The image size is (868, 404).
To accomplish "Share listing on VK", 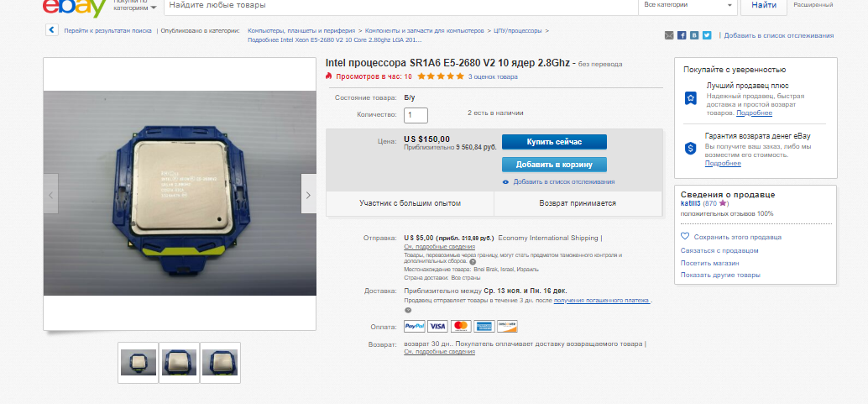I will click(694, 35).
